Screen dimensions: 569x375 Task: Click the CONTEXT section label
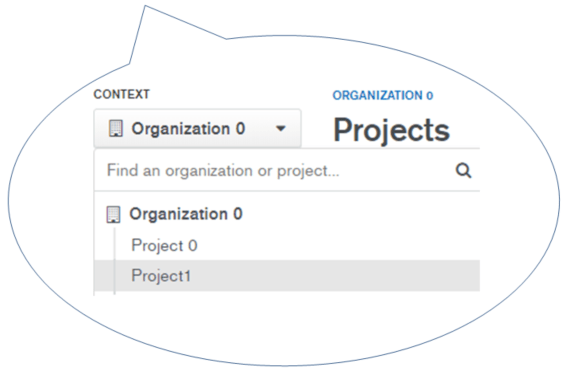pos(122,94)
